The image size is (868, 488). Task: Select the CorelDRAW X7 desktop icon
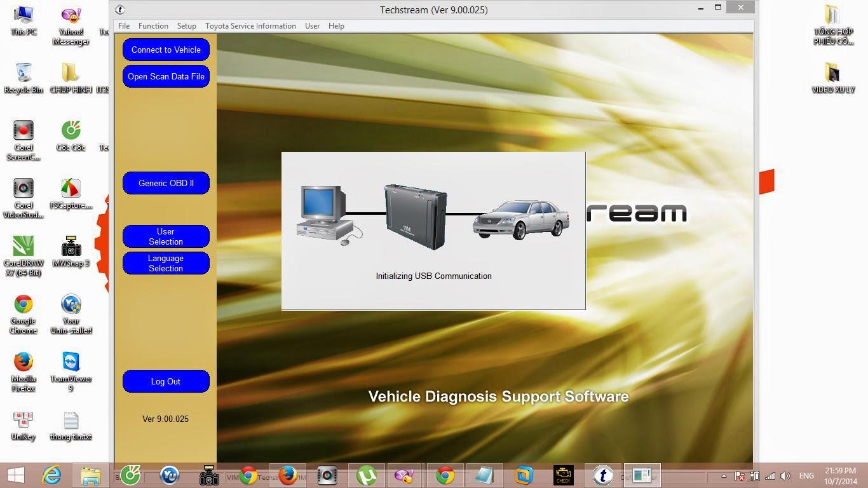click(24, 256)
